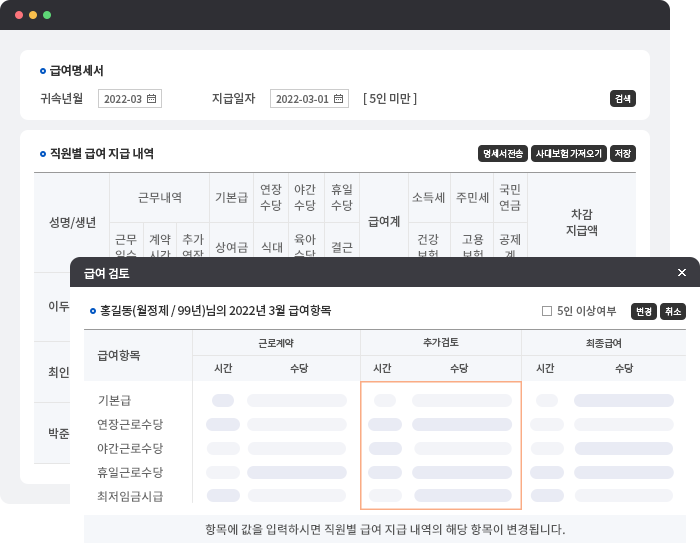Select the 최저임금시급 row label
The height and width of the screenshot is (554, 700).
click(x=130, y=496)
